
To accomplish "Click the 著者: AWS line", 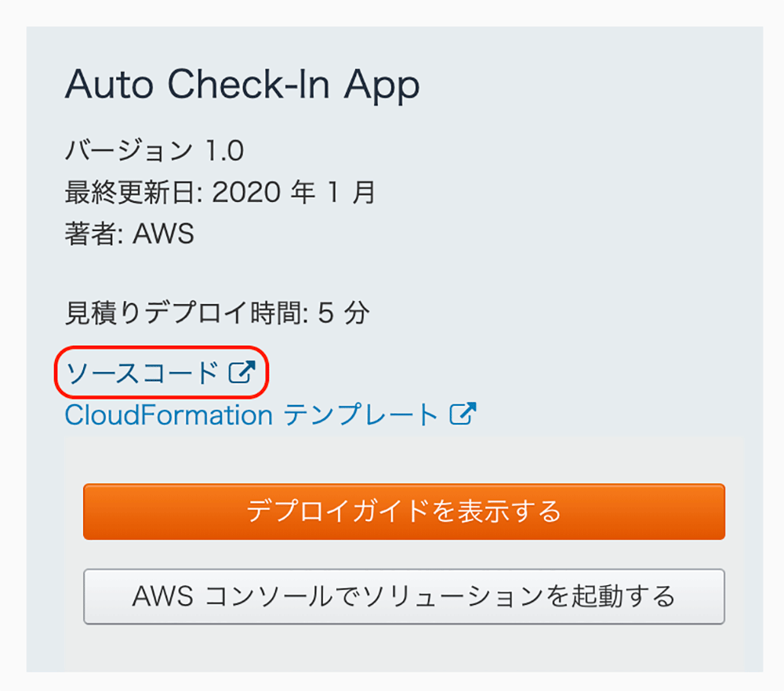I will (129, 233).
